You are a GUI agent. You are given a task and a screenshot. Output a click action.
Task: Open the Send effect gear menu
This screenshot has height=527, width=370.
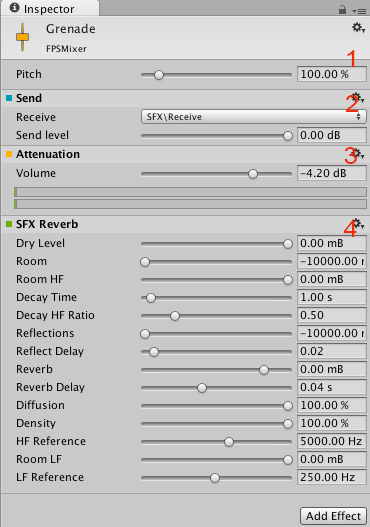coord(358,98)
